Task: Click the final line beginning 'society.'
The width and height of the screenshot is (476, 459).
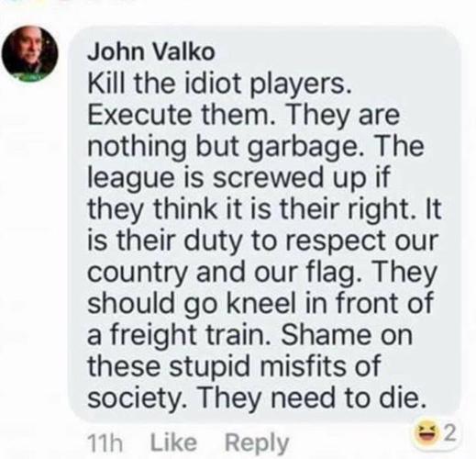Action: point(257,397)
